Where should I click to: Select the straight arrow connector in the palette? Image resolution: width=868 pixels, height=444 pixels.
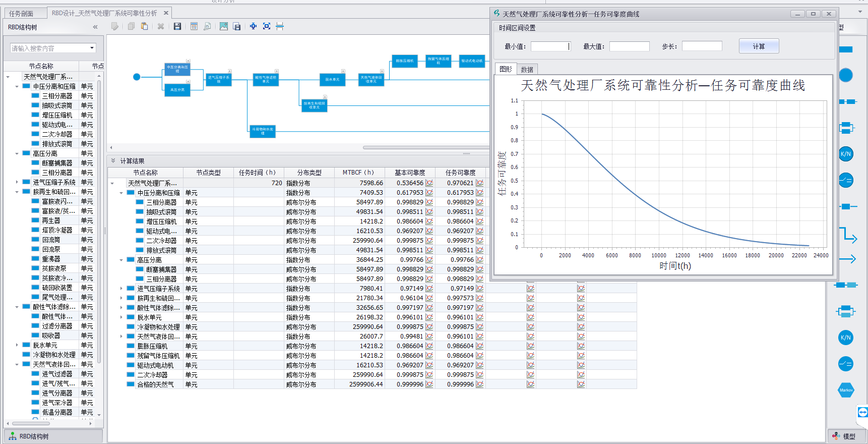coord(847,259)
